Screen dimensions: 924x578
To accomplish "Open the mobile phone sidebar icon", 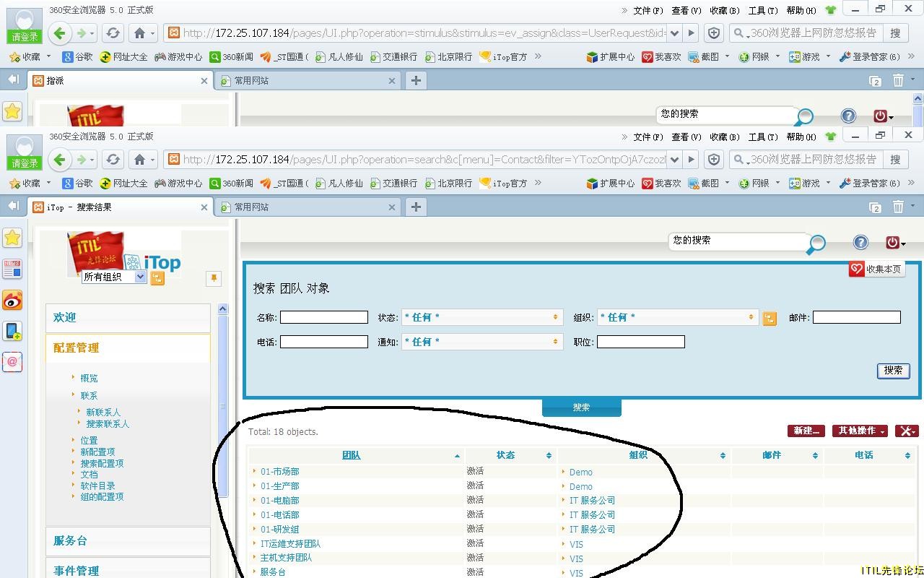I will (12, 331).
